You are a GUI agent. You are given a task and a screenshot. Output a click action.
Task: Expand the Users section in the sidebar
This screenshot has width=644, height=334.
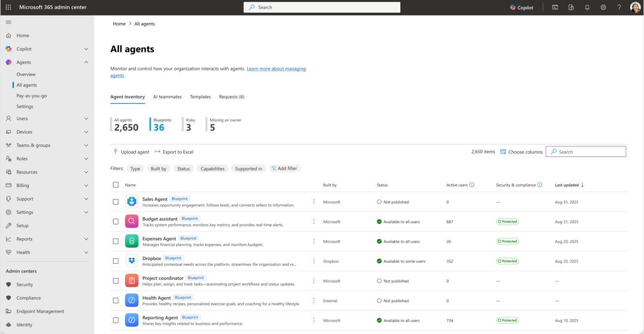(86, 118)
